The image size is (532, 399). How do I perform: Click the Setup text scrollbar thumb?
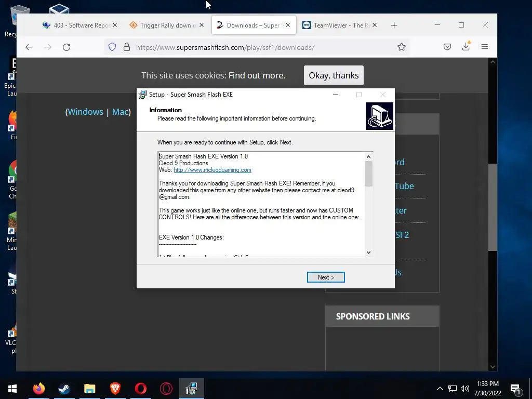tap(368, 174)
